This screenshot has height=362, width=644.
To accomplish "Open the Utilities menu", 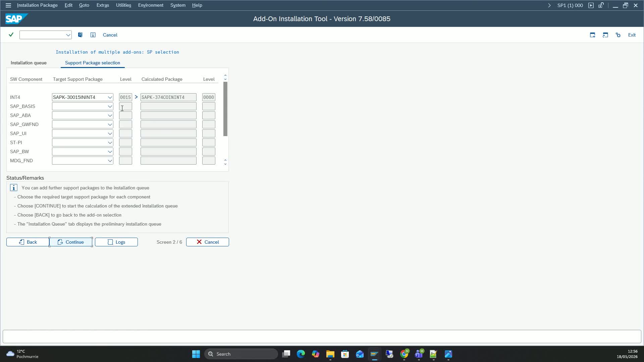I will (x=123, y=5).
